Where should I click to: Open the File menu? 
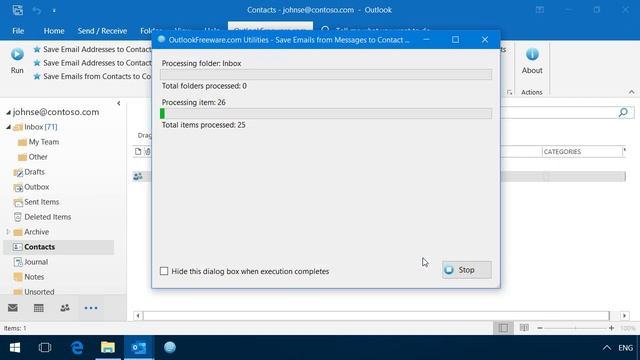coord(18,31)
